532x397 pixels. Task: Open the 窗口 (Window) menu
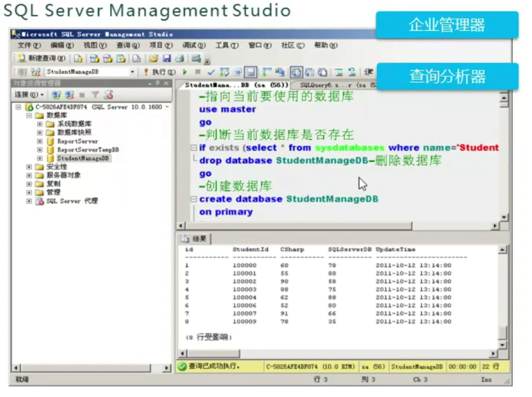260,45
